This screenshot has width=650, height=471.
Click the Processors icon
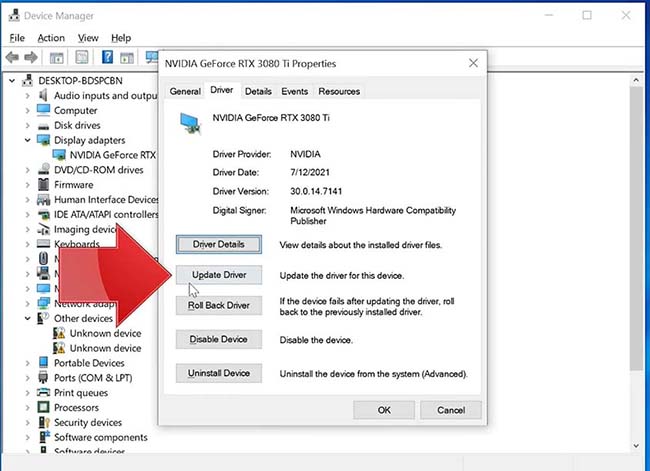tap(43, 407)
